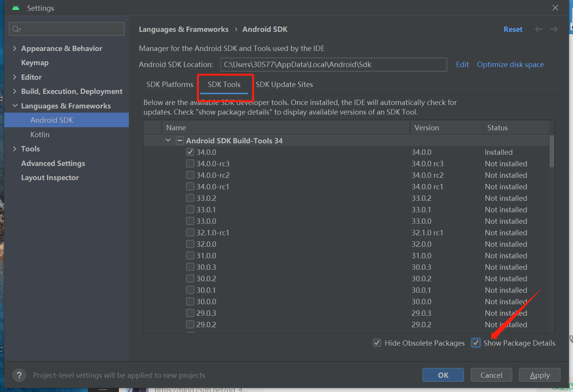573x392 pixels.
Task: Open Layout Inspector settings
Action: (x=50, y=177)
